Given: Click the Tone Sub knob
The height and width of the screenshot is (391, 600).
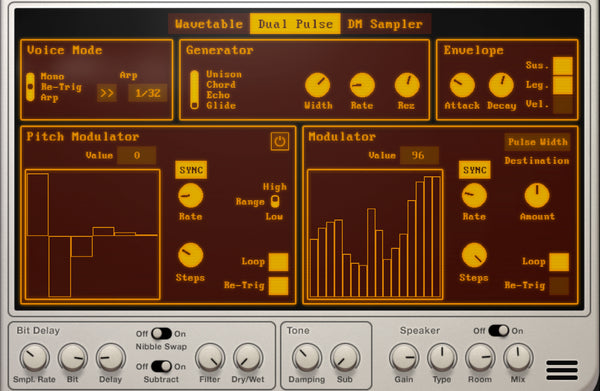Looking at the screenshot, I should point(345,358).
